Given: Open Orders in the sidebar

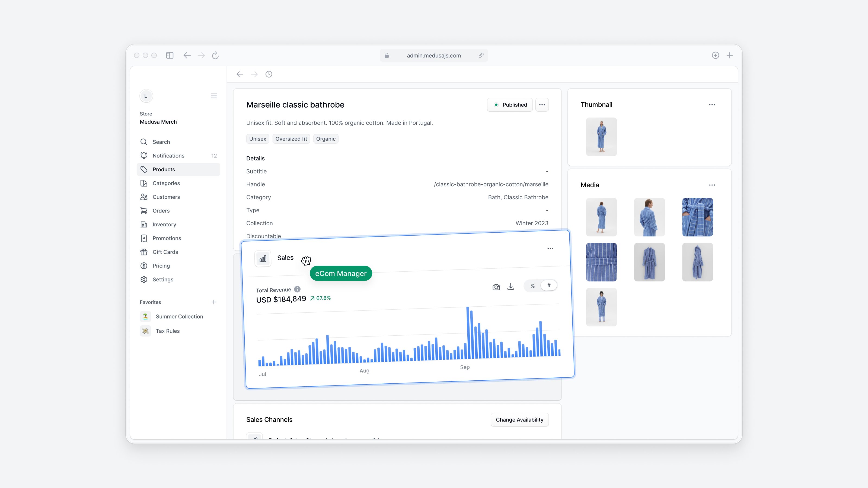Looking at the screenshot, I should point(178,211).
